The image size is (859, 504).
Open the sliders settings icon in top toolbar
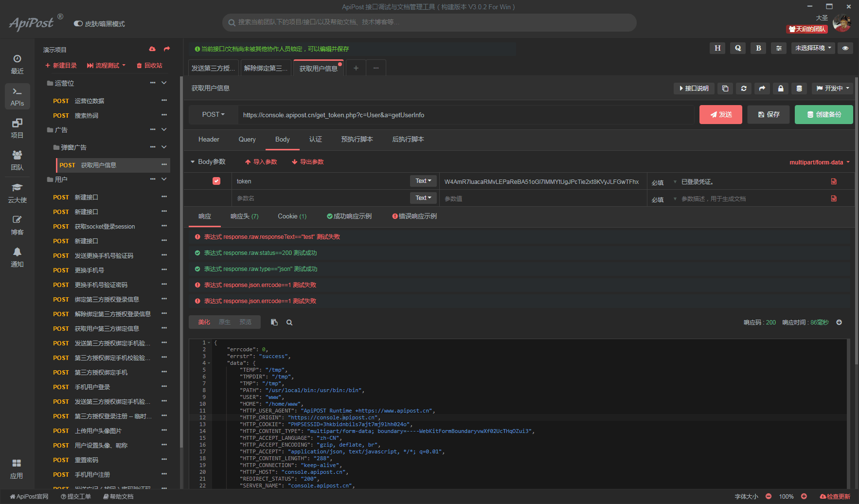[779, 48]
